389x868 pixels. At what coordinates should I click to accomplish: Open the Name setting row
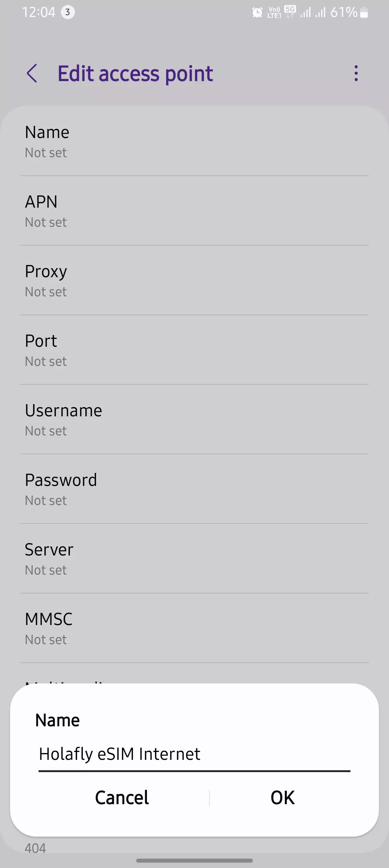194,142
